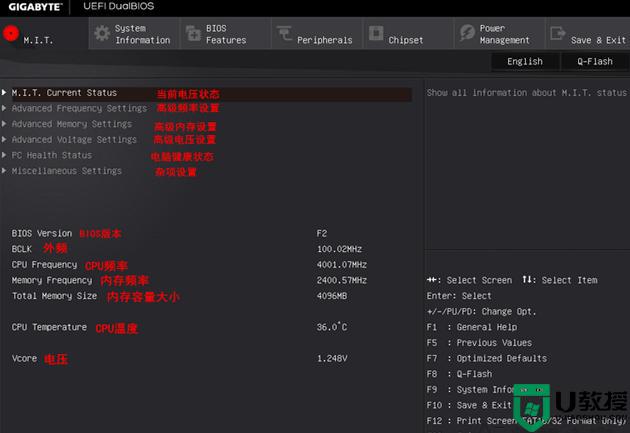Open the Peripherals tab
The image size is (630, 433).
pyautogui.click(x=317, y=34)
